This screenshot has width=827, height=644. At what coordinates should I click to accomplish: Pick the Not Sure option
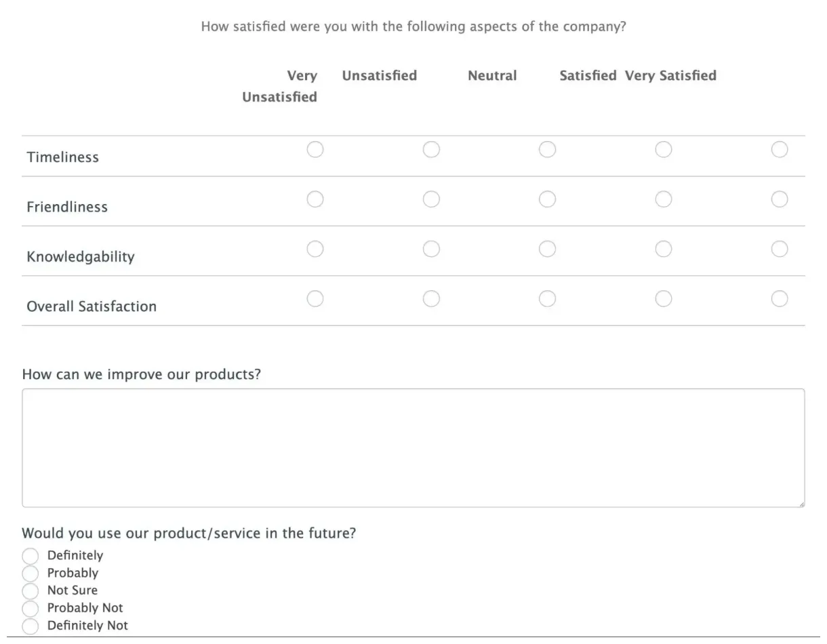(x=31, y=591)
